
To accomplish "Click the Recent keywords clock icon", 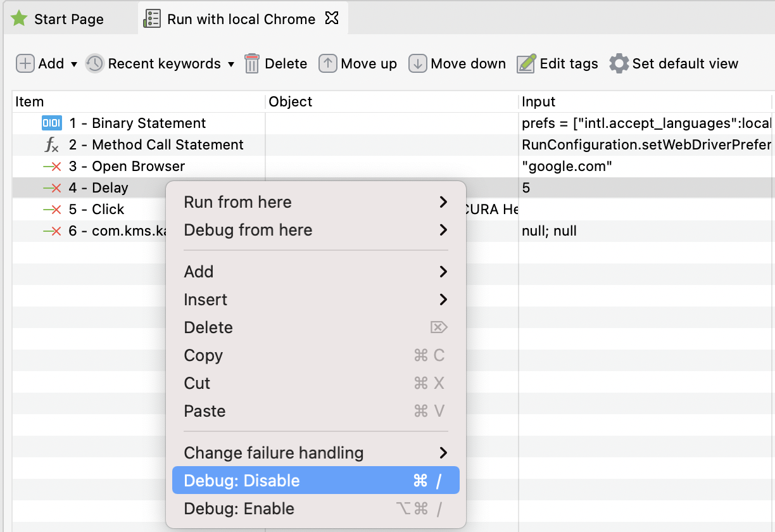I will [x=94, y=64].
